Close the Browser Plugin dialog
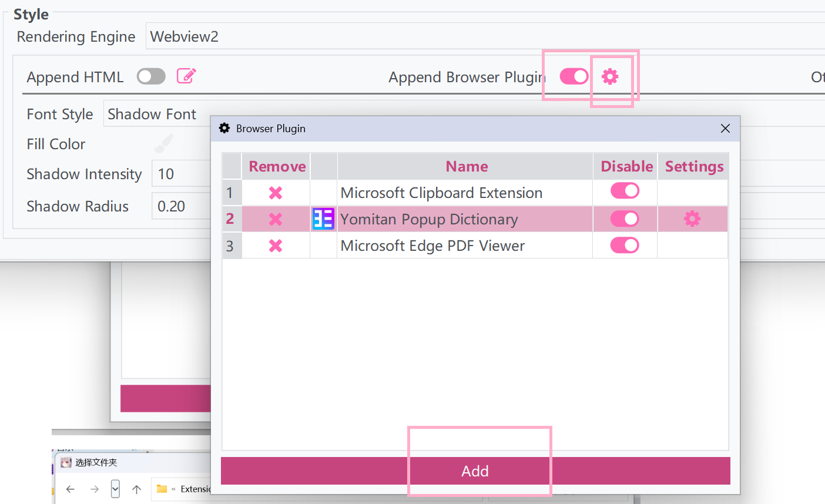This screenshot has height=504, width=825. [725, 128]
